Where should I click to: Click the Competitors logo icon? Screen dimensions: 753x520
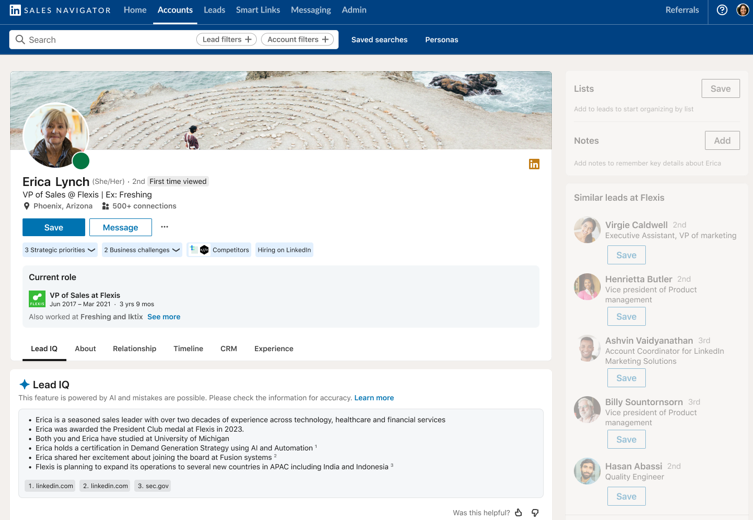pos(199,250)
